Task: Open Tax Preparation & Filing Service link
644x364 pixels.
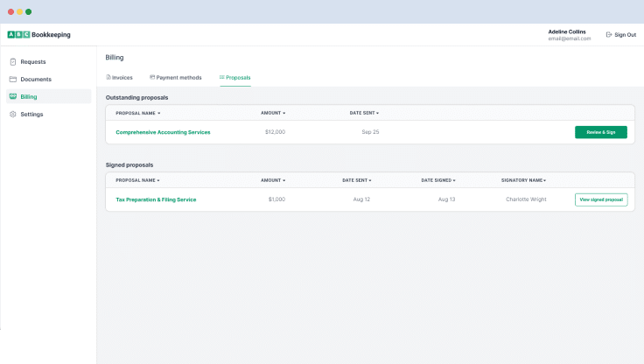Action: [156, 199]
